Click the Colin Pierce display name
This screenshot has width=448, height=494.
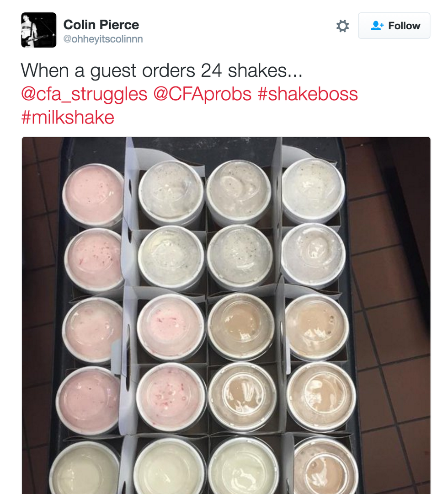point(101,25)
